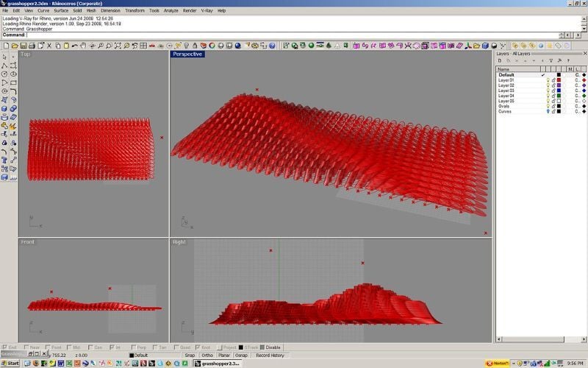Click the Save disk icon
The width and height of the screenshot is (588, 368).
[21, 46]
